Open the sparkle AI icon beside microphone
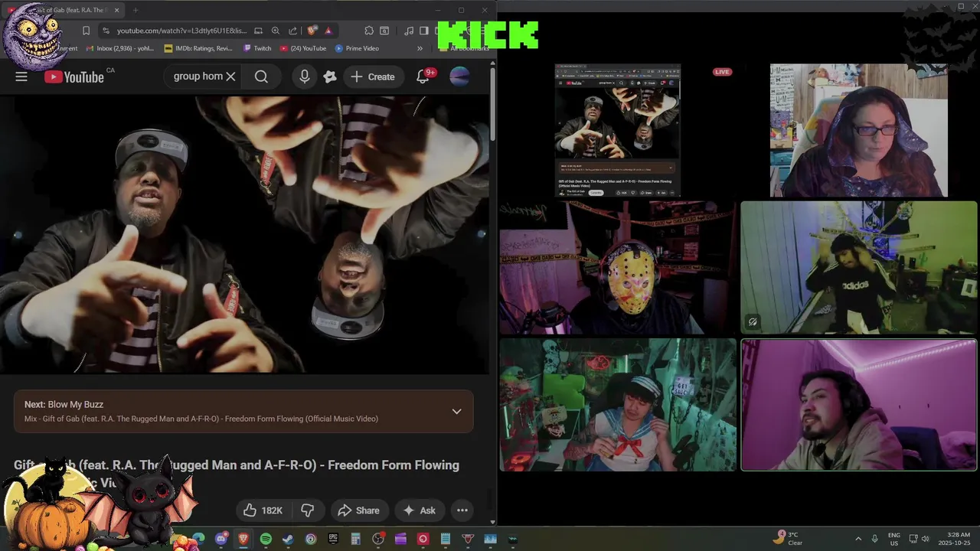Screen dimensions: 980x551 click(330, 77)
